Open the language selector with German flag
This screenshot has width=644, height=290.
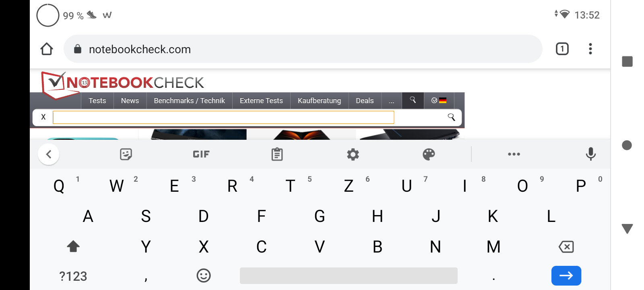[x=439, y=100]
